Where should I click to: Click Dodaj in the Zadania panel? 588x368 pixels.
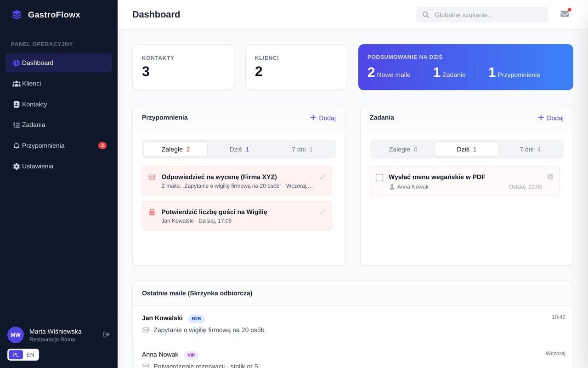point(551,118)
